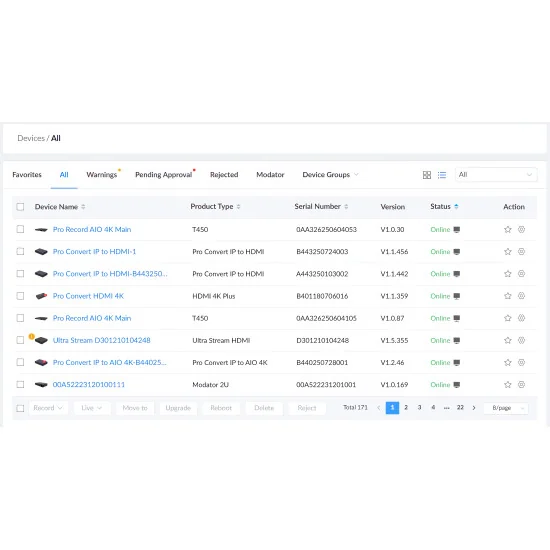Check the box for Pro Convert IP to HDMI-1
The image size is (550, 550).
coord(20,251)
